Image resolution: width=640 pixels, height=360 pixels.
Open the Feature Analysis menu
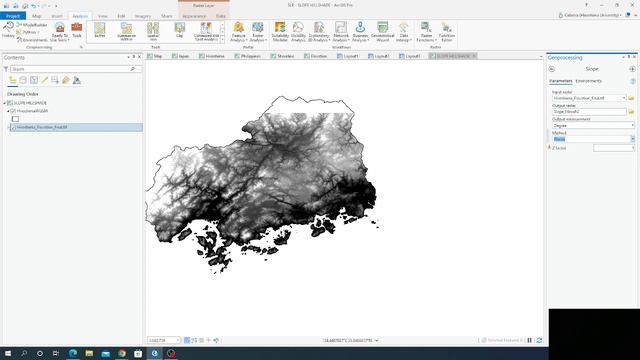coord(238,32)
